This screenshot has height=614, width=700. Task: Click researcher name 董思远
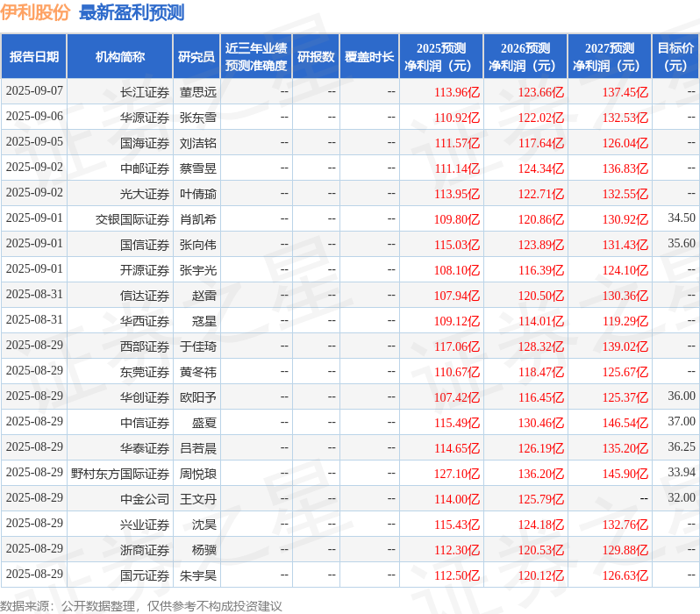[x=197, y=92]
